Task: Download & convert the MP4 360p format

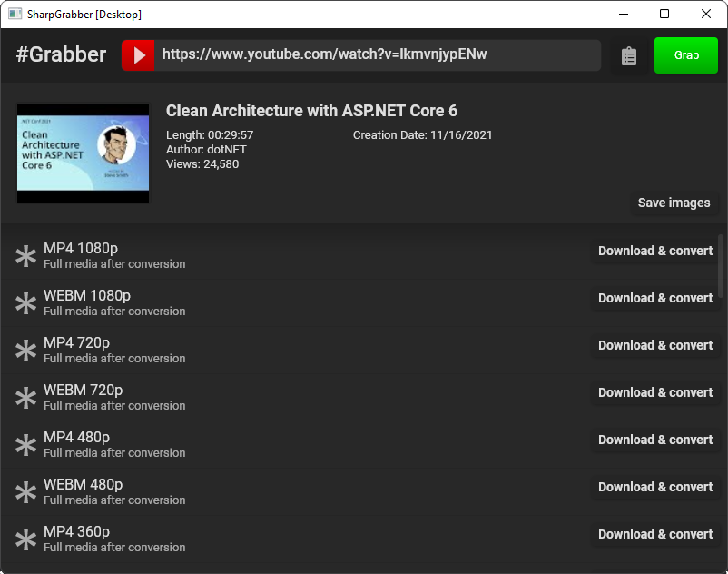Action: point(655,534)
